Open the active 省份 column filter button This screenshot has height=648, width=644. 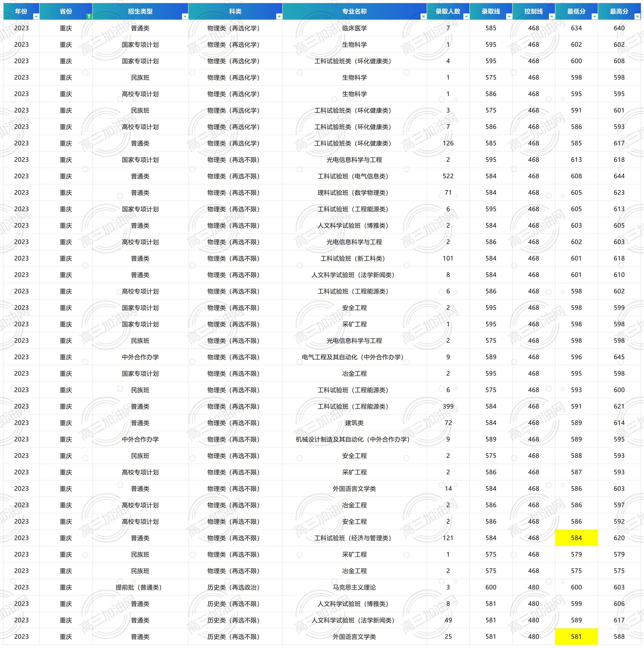(89, 16)
